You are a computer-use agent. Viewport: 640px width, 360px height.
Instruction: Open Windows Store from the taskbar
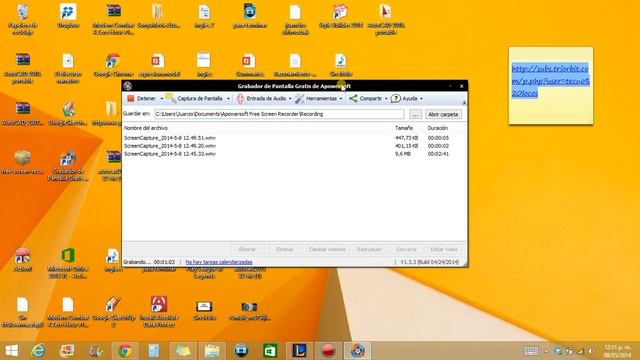click(270, 351)
